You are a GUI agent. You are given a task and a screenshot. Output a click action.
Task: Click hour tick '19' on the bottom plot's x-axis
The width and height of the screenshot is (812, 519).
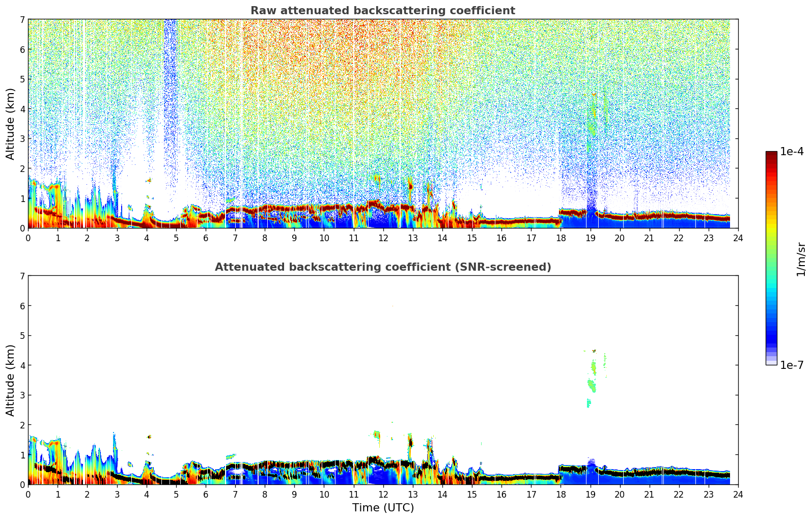click(590, 495)
